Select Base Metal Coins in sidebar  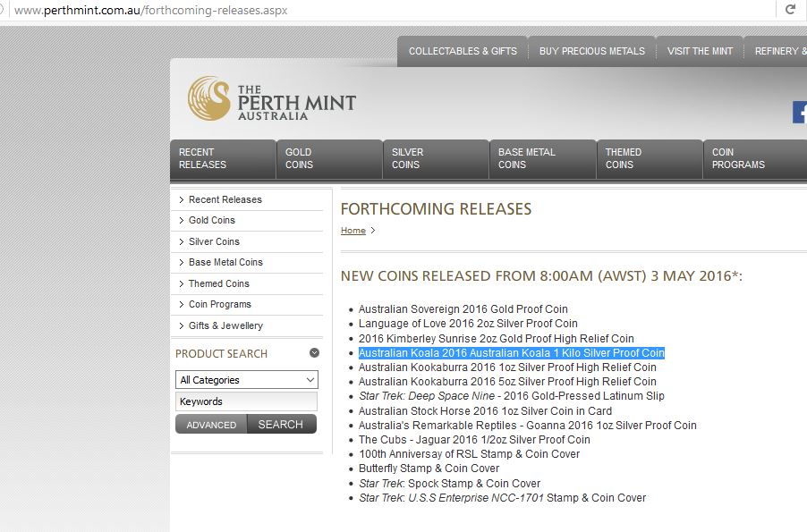225,262
